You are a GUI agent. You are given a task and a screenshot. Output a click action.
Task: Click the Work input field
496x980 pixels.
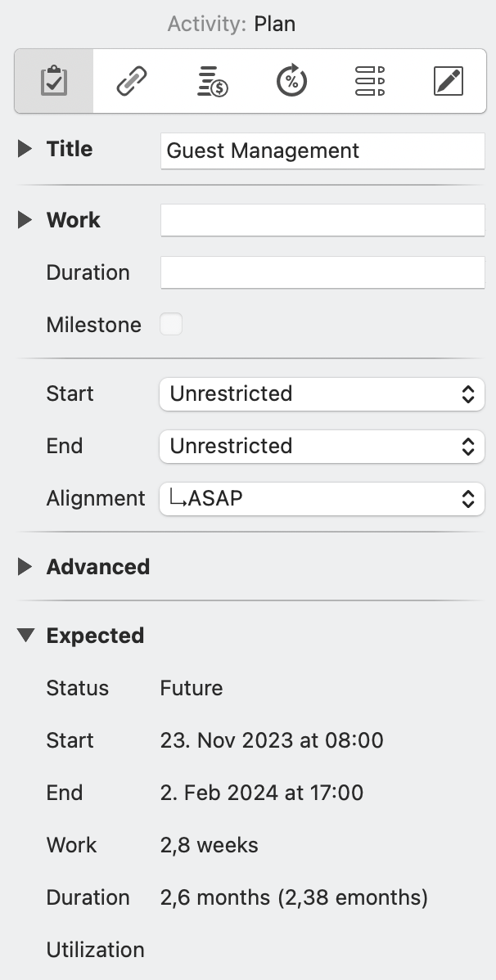point(322,219)
